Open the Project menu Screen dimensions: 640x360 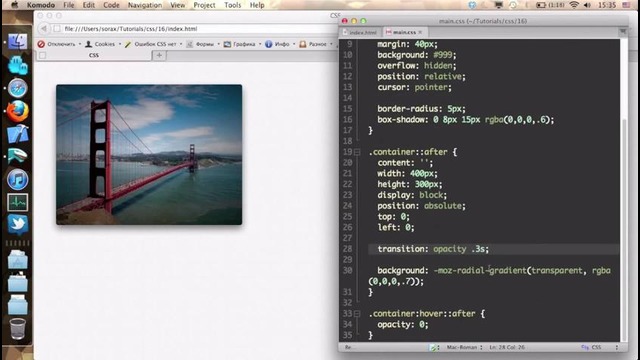point(204,5)
